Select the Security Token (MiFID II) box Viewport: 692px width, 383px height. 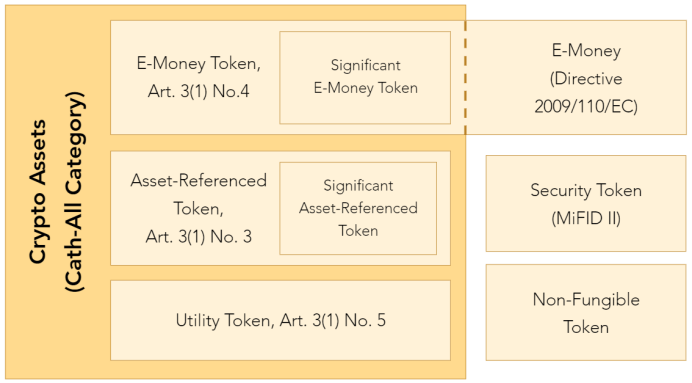(586, 203)
